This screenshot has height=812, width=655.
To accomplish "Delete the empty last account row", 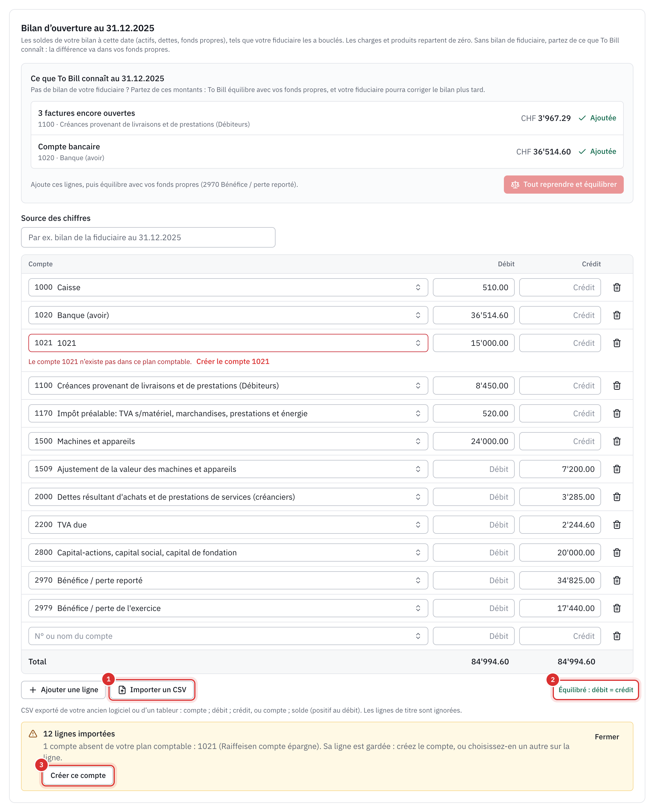I will (617, 636).
